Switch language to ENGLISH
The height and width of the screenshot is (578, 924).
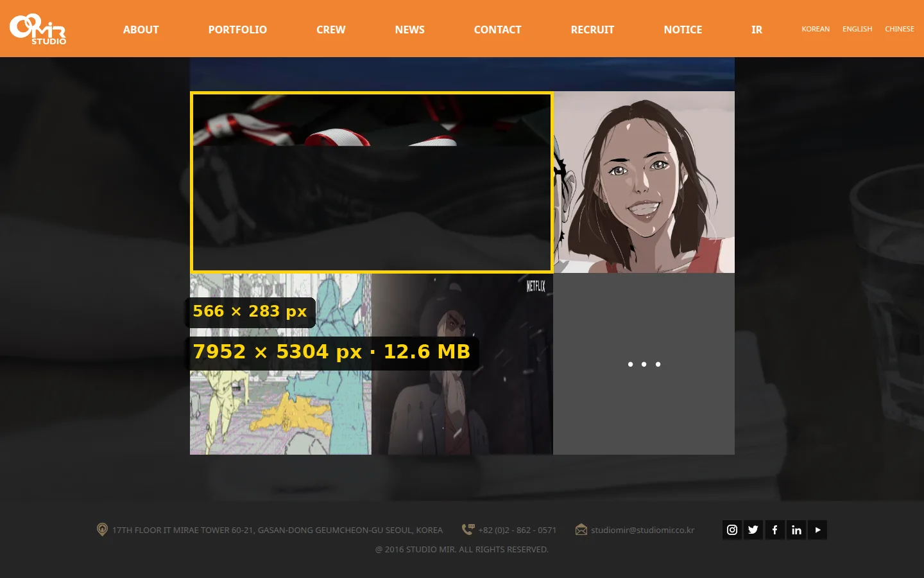[857, 29]
